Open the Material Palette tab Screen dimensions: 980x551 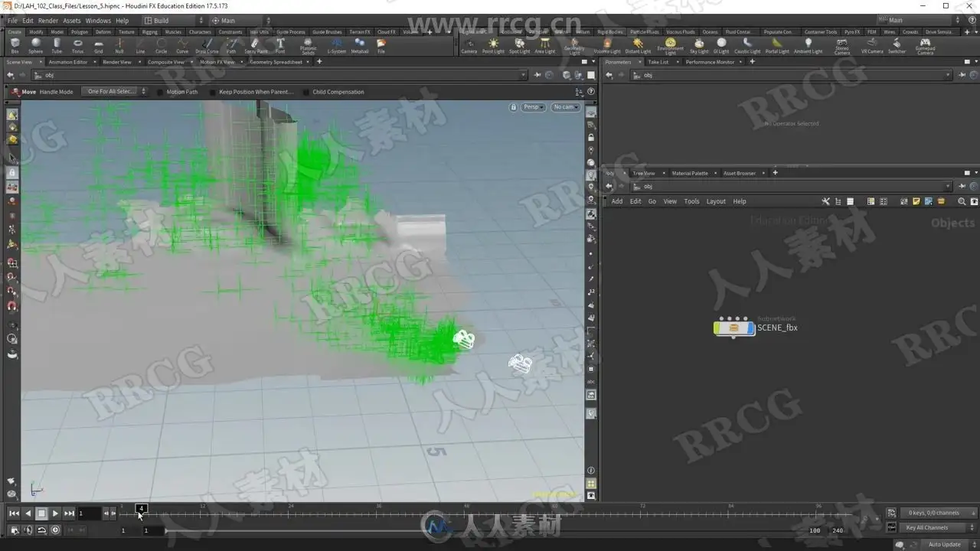tap(690, 173)
